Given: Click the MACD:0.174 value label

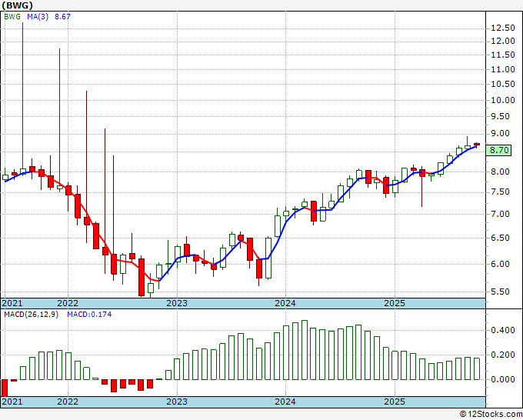Looking at the screenshot, I should (x=89, y=315).
